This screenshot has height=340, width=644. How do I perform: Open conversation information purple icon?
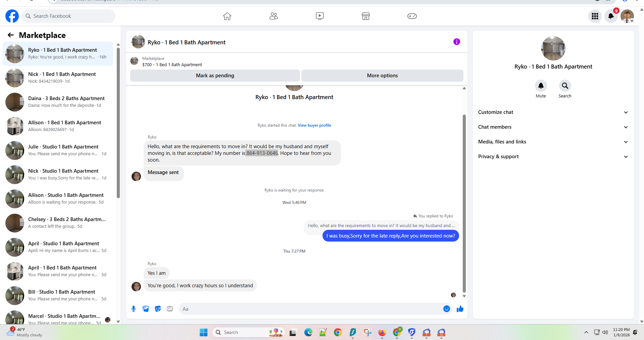coord(457,42)
